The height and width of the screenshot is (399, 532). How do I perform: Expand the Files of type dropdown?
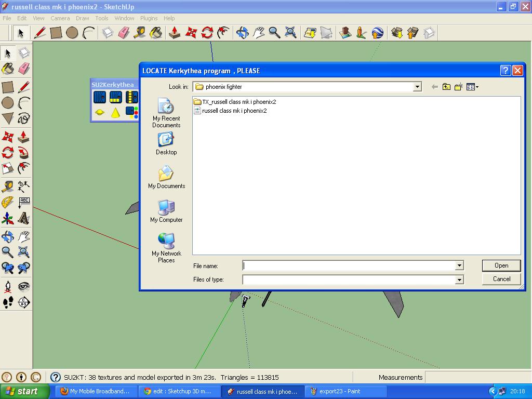click(x=459, y=280)
